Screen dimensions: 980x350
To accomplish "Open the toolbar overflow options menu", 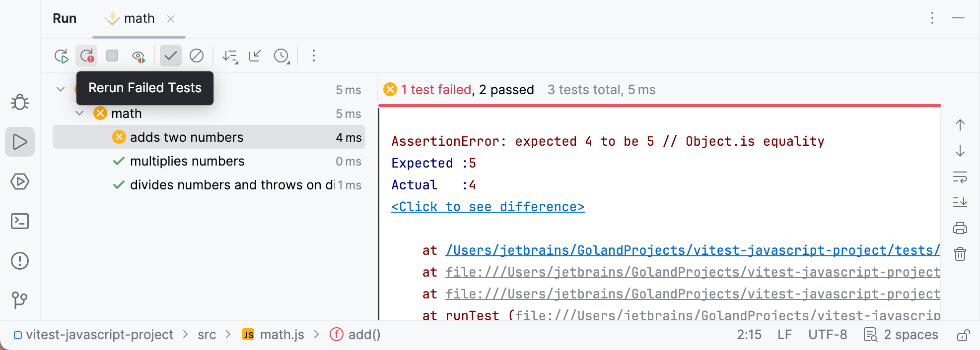I will pos(314,56).
